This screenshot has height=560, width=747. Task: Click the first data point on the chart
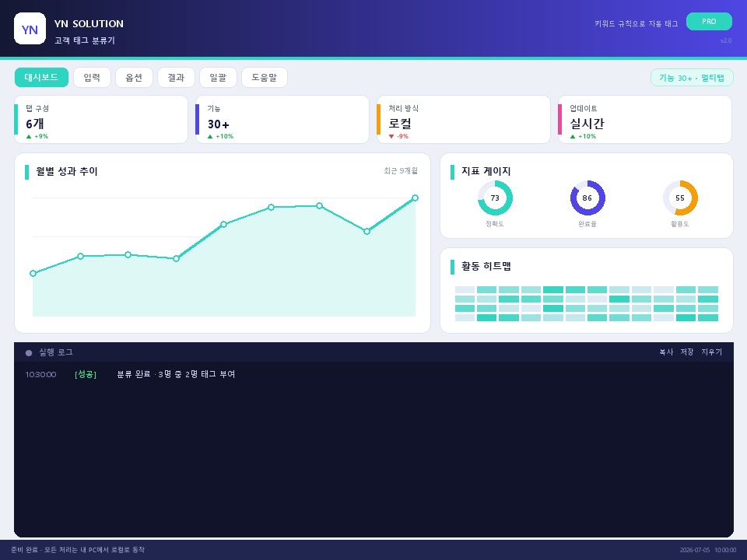(x=33, y=273)
